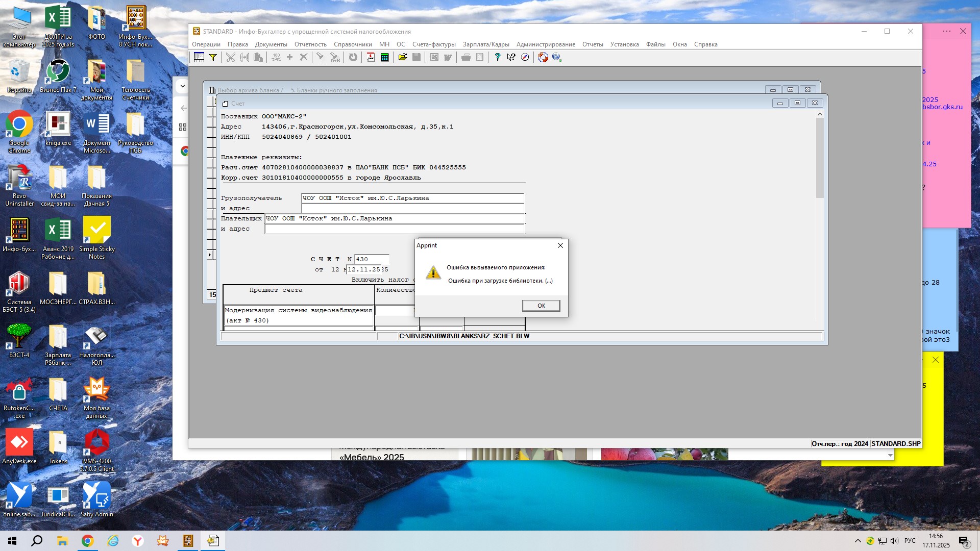
Task: Click the yellow filter funnel toolbar icon
Action: pyautogui.click(x=213, y=58)
